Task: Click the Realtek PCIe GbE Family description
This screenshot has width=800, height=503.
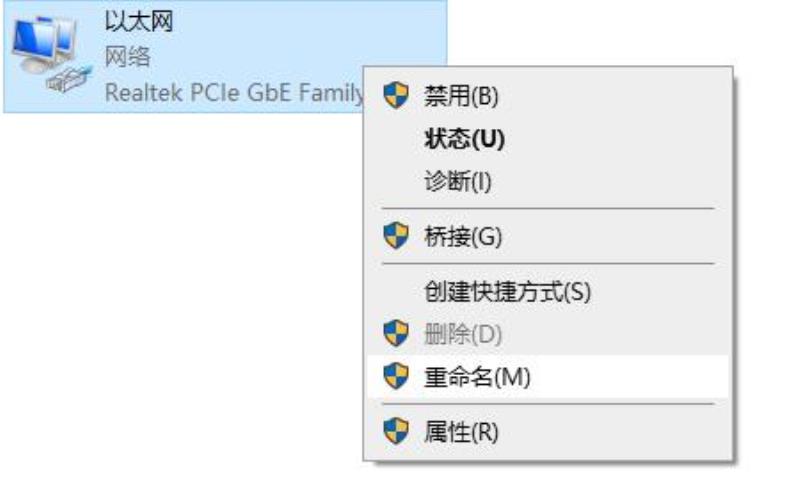Action: point(234,93)
